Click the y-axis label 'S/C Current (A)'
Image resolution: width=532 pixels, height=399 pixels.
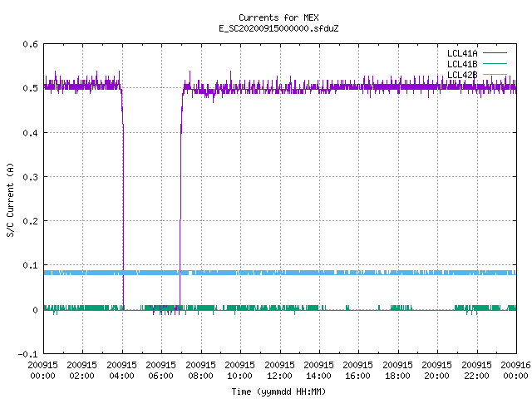(x=10, y=199)
